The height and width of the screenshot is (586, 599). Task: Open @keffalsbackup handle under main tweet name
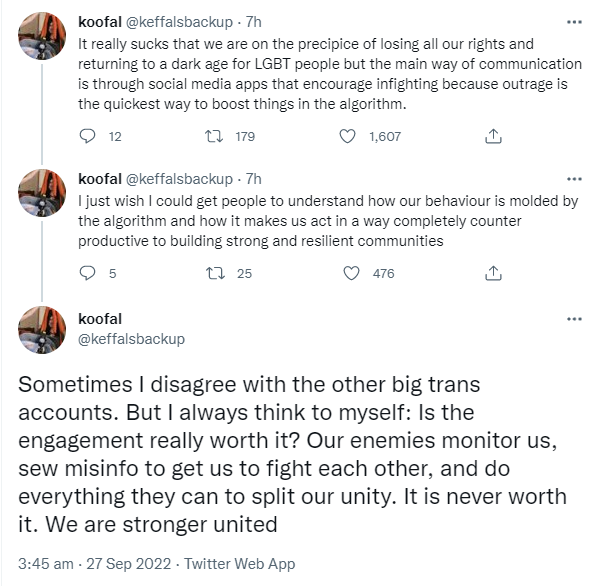tap(131, 339)
